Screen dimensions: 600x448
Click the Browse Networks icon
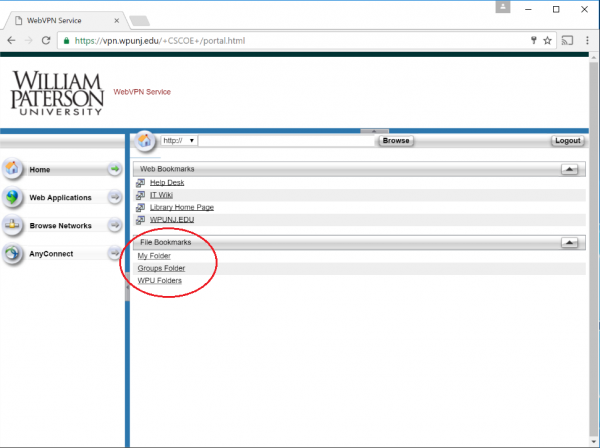13,225
